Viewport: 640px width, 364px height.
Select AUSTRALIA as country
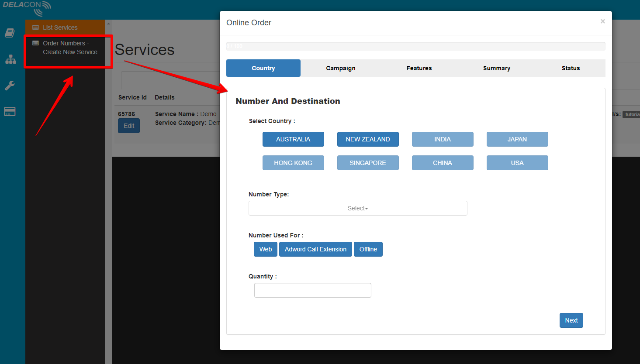coord(293,139)
